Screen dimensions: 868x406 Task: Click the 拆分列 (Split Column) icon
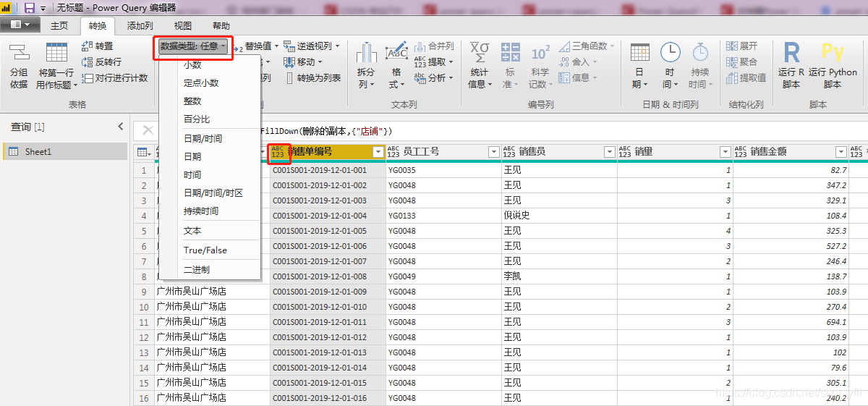click(366, 52)
